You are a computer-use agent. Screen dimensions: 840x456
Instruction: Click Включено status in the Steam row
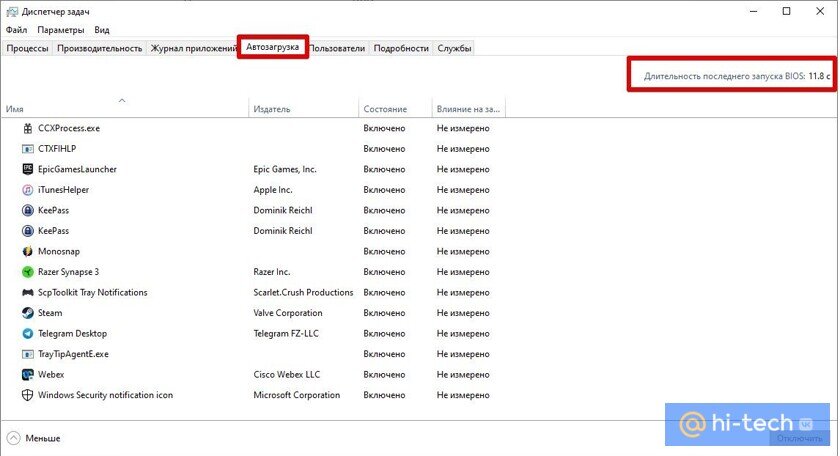[x=384, y=313]
